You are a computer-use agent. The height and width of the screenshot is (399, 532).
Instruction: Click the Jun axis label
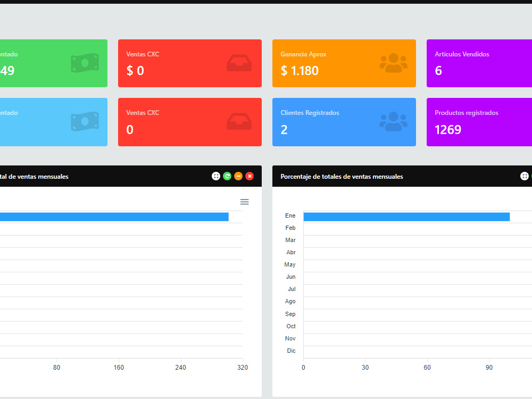291,277
